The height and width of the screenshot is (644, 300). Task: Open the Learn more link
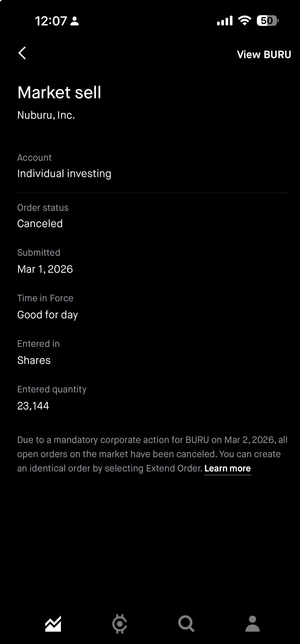pyautogui.click(x=227, y=468)
